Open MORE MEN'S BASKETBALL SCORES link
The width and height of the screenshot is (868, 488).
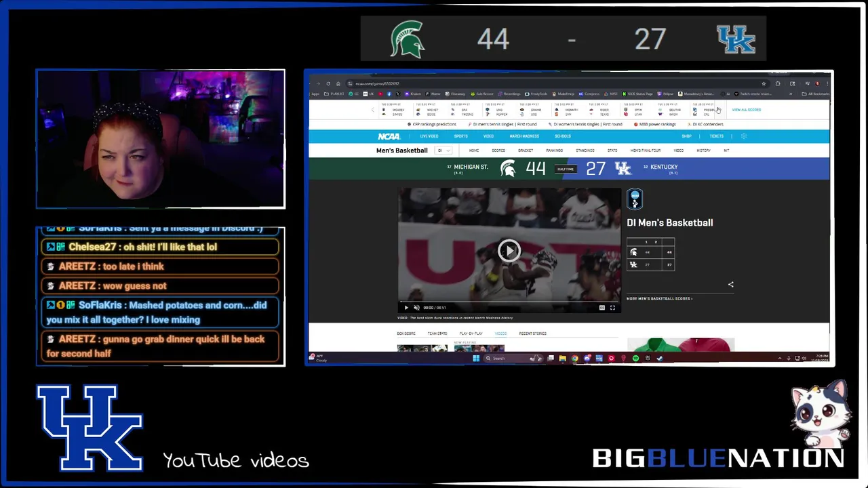pyautogui.click(x=659, y=299)
